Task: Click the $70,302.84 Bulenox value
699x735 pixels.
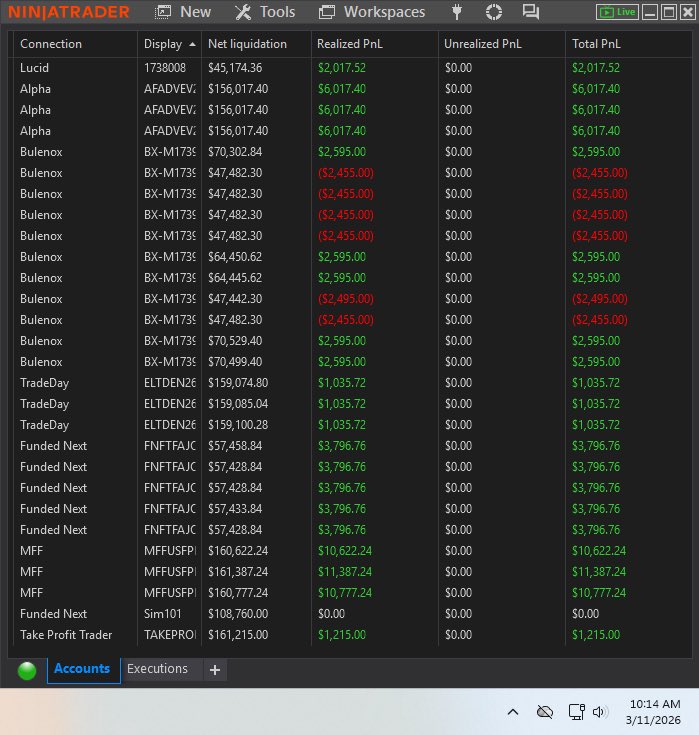Action: tap(235, 152)
